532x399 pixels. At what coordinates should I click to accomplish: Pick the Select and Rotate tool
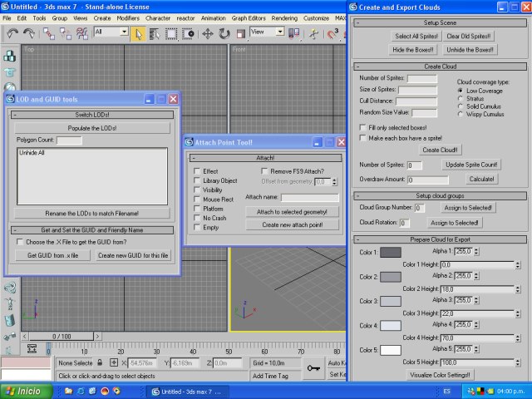click(224, 33)
